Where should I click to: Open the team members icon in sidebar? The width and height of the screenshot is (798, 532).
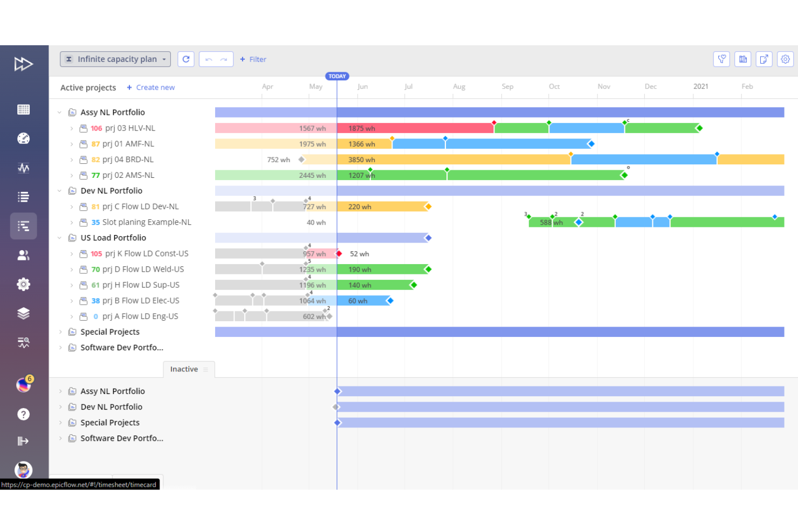tap(23, 255)
